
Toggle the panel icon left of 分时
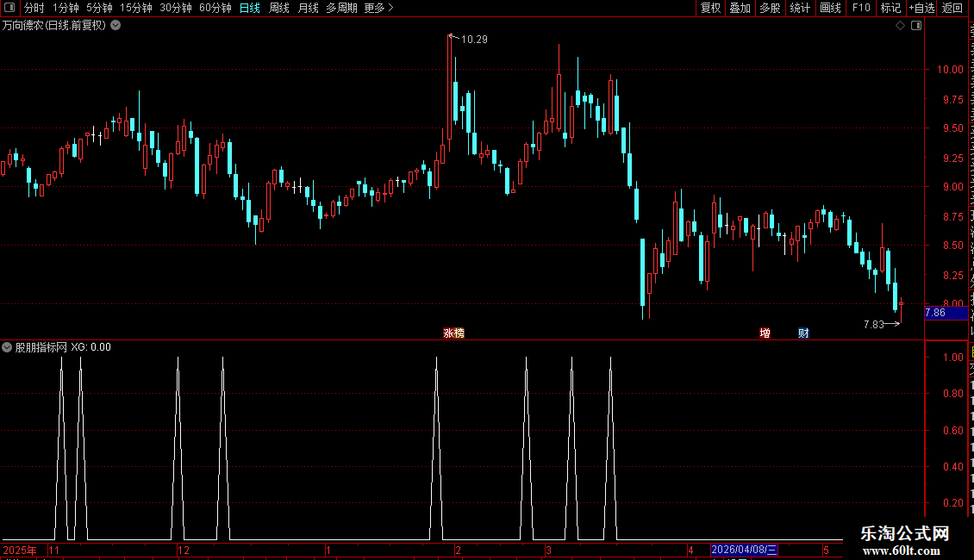click(9, 8)
